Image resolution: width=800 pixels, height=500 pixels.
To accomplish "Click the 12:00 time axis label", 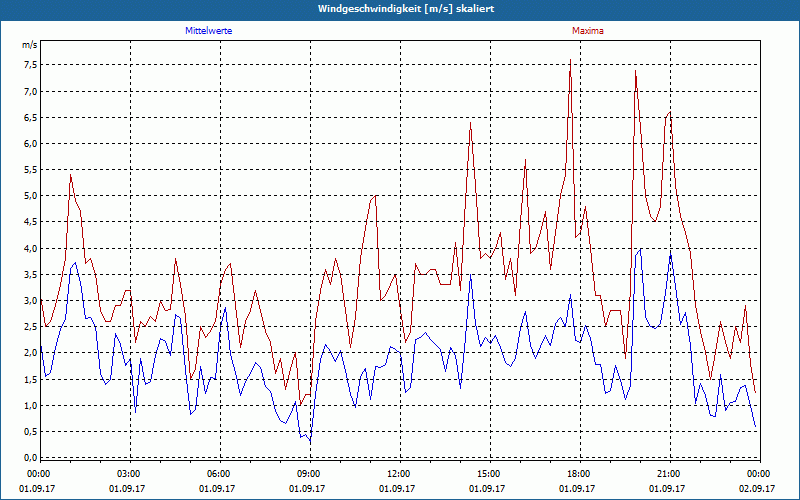I will pos(399,474).
